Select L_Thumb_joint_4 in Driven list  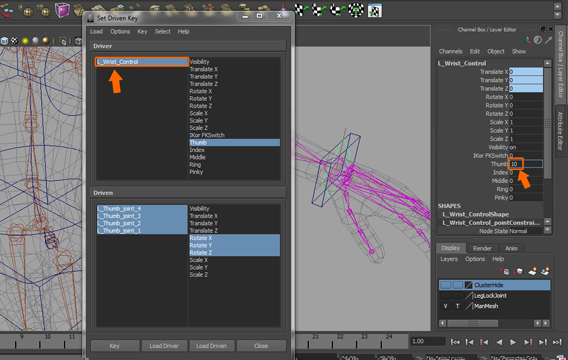pos(142,209)
